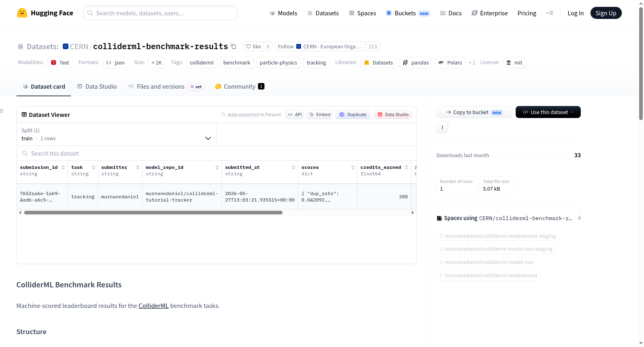Click the colliderml tag
Viewport: 644px width, 347px height.
(x=202, y=62)
